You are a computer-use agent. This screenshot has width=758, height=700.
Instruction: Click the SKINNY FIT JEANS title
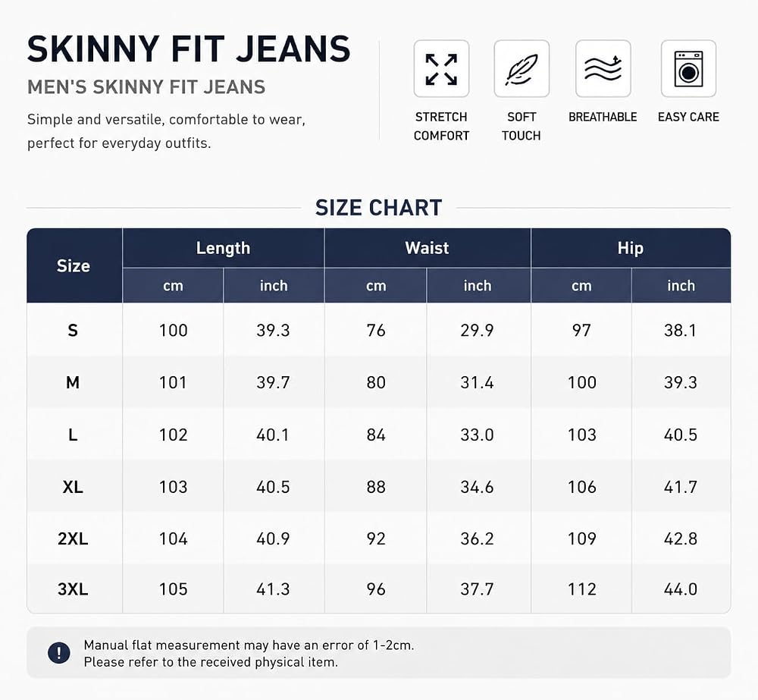click(x=189, y=49)
